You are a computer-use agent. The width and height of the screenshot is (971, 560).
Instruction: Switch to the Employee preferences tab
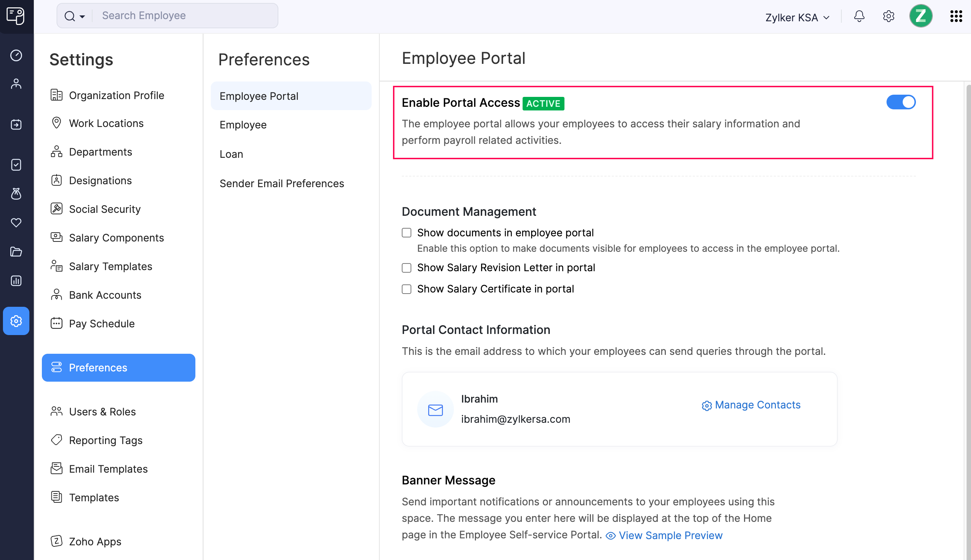coord(243,125)
